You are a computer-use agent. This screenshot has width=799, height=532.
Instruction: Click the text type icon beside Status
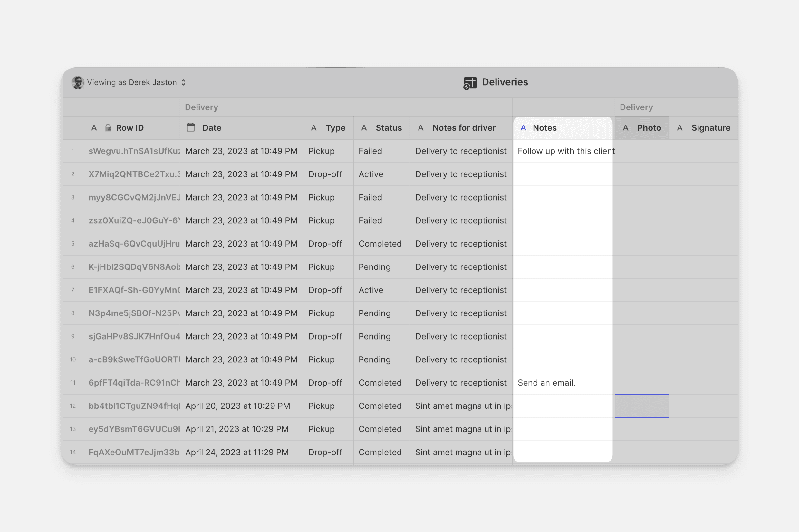pos(364,128)
